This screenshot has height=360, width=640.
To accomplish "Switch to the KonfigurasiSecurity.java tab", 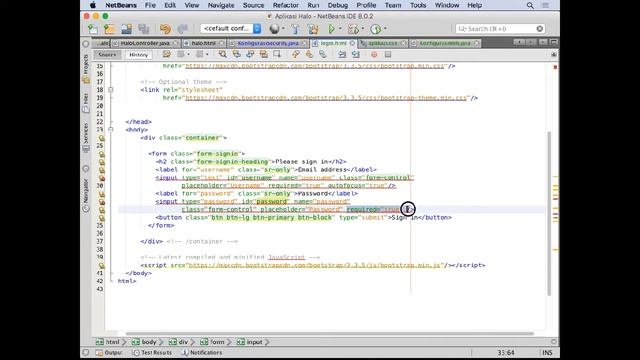I will pos(268,43).
